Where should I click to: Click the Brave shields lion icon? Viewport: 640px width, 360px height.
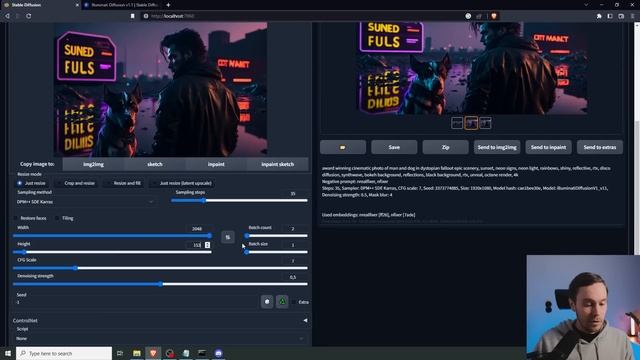click(493, 16)
